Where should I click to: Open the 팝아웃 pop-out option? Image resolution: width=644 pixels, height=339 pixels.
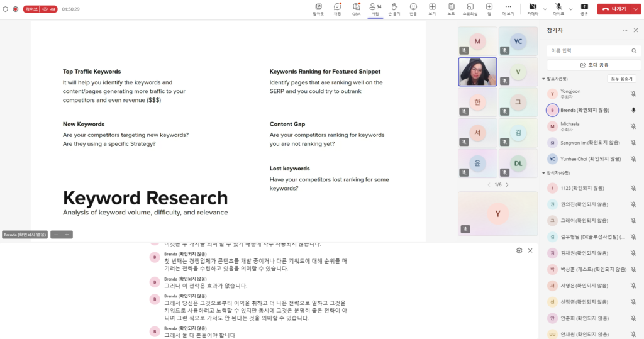[x=318, y=9]
